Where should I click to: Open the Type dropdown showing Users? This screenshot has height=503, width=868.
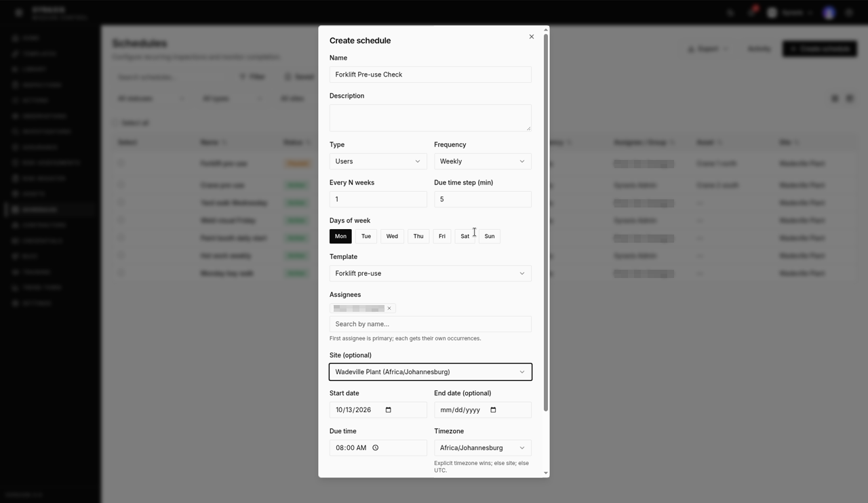click(x=378, y=161)
